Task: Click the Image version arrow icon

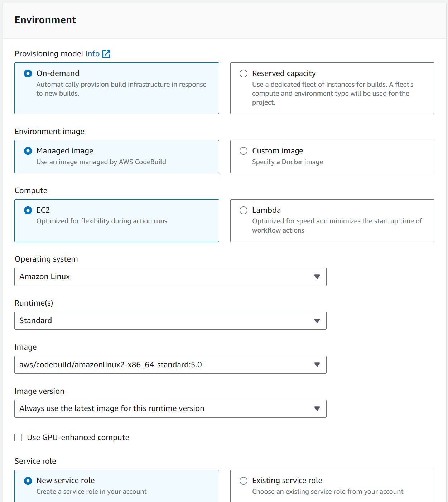Action: tap(317, 409)
